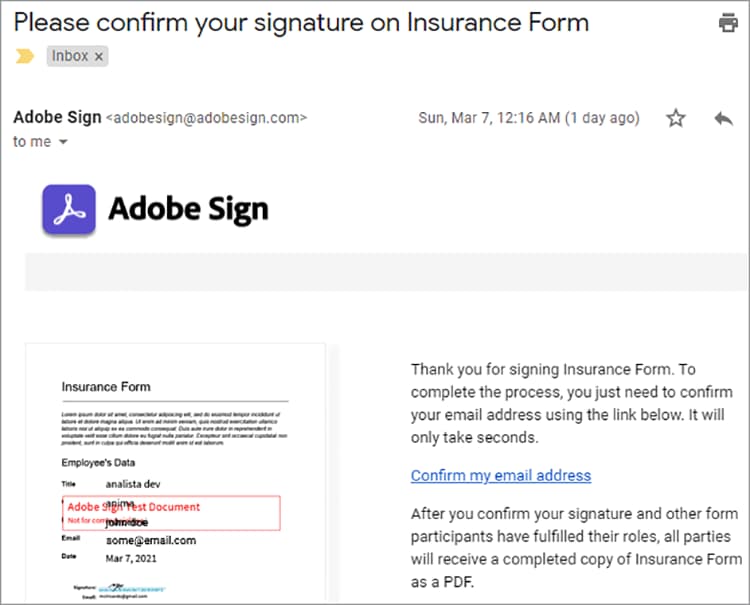750x605 pixels.
Task: Open the Insurance Form document thumbnail
Action: pos(176,470)
